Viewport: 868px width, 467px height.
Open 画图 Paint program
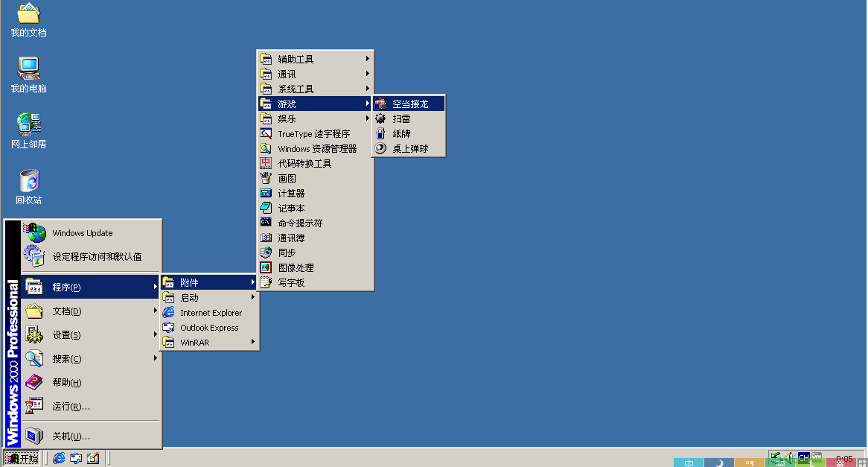click(x=316, y=178)
